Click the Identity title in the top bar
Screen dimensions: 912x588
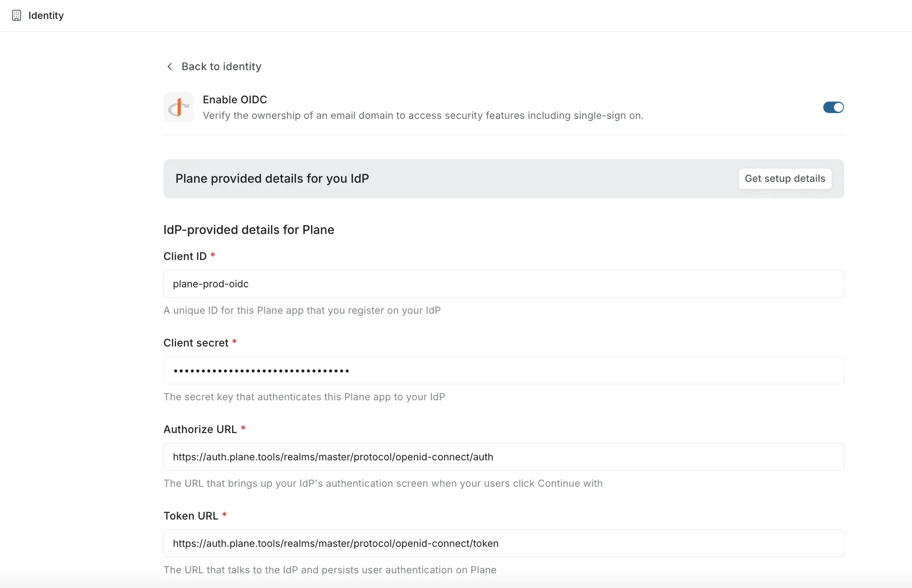click(x=46, y=15)
